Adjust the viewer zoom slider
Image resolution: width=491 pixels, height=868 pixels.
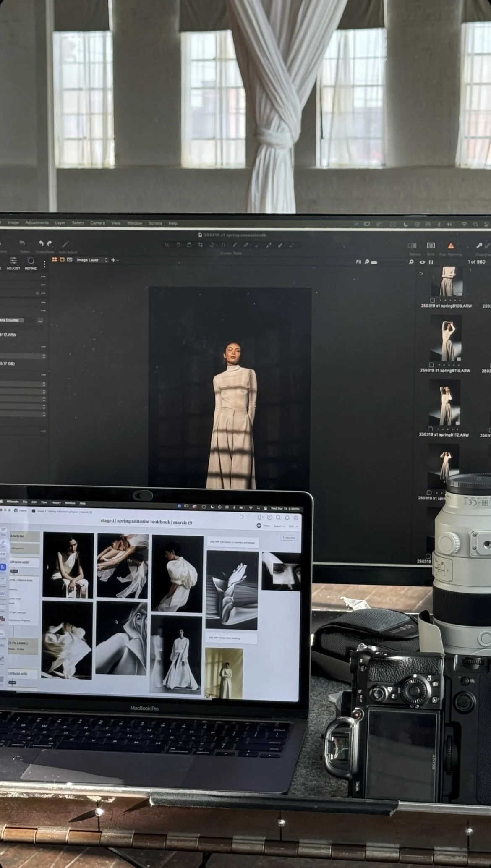pos(374,262)
